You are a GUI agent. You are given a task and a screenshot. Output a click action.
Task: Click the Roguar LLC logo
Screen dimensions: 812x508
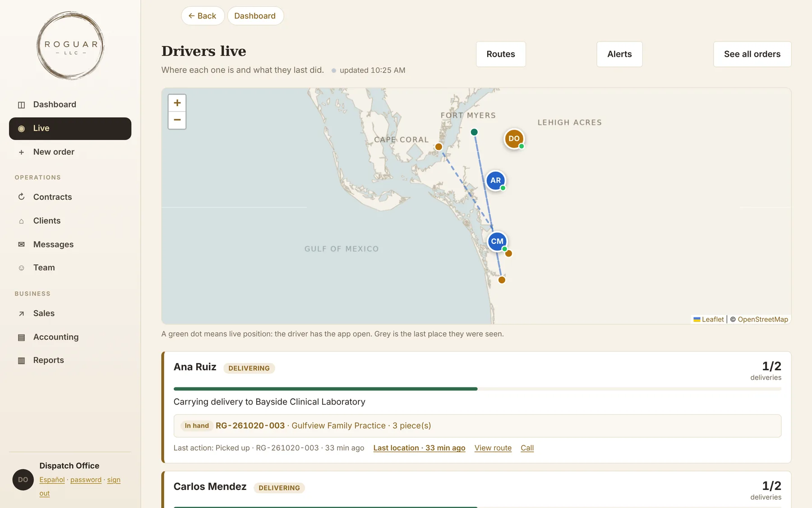click(x=70, y=46)
